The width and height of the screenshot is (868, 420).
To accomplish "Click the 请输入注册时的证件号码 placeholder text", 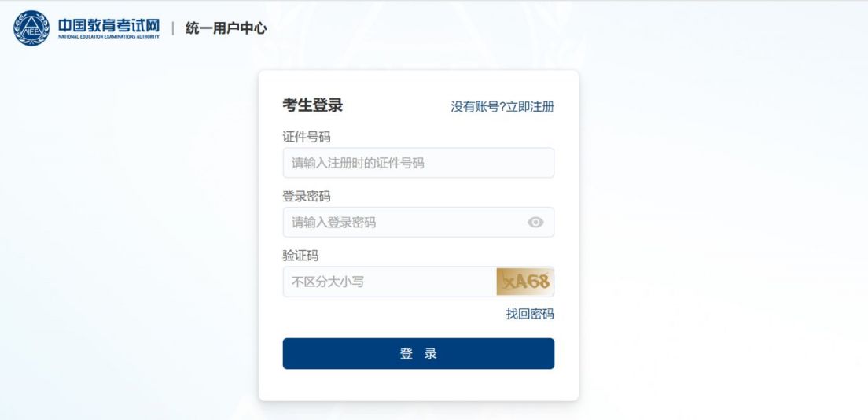I will 359,163.
